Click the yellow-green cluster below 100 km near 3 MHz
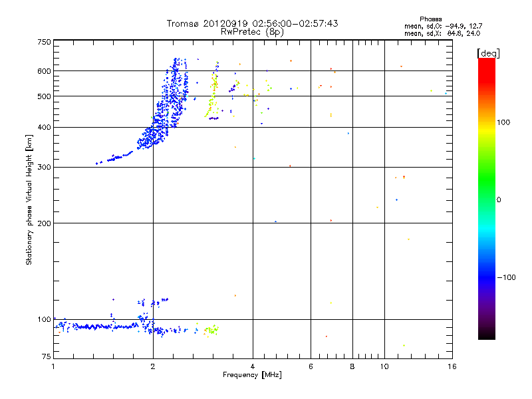 pos(211,330)
